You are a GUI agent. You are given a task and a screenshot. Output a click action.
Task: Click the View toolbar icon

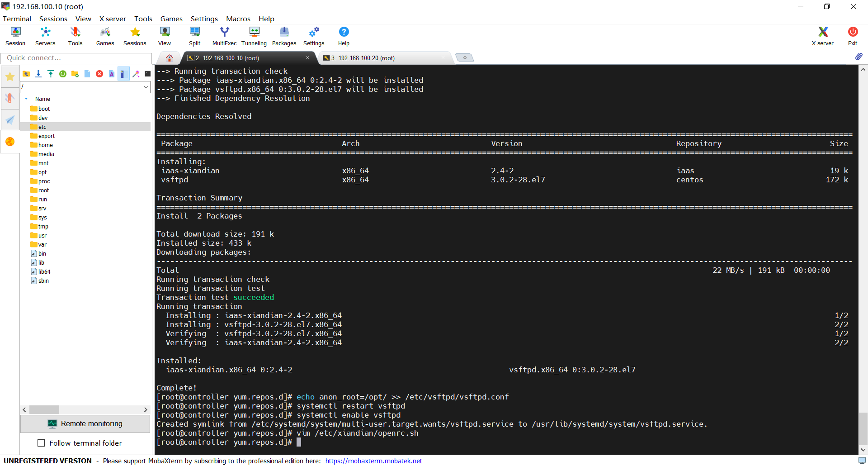click(x=165, y=36)
